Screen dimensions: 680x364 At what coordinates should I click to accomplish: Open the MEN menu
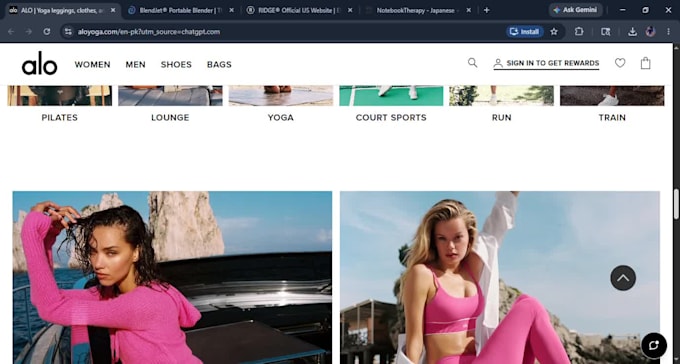[135, 65]
